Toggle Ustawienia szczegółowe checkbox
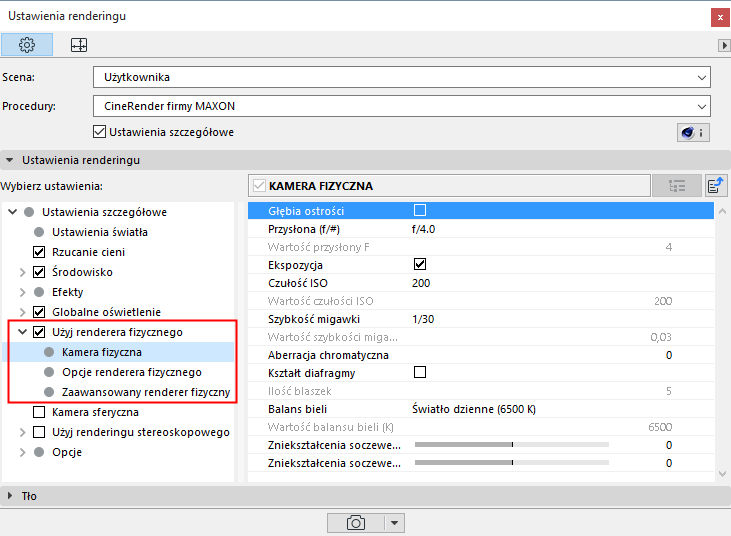Viewport: 731px width, 536px height. (x=99, y=132)
